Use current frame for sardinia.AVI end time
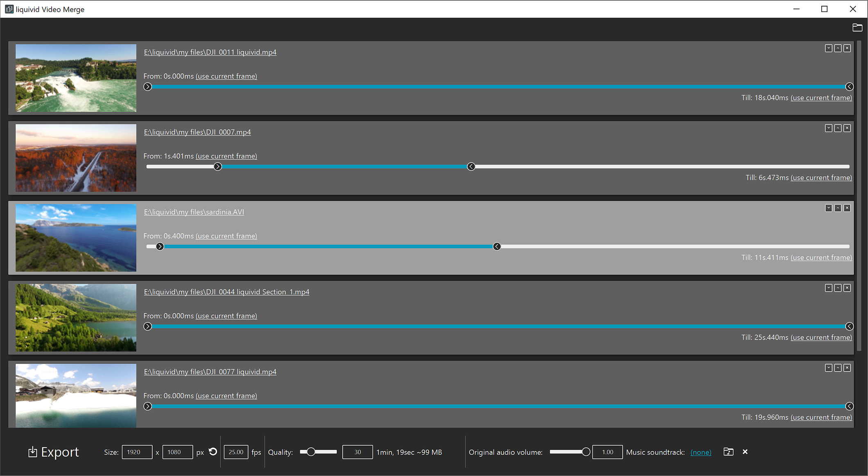868x476 pixels. (821, 257)
